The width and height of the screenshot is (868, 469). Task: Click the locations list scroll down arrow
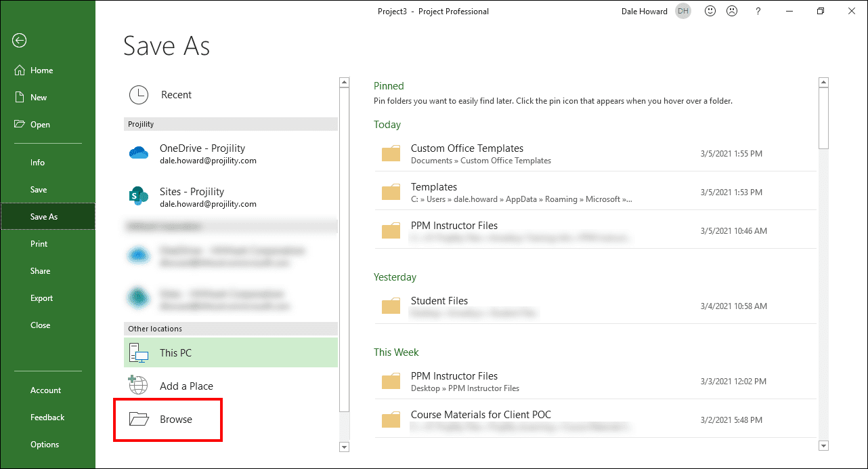coord(344,447)
